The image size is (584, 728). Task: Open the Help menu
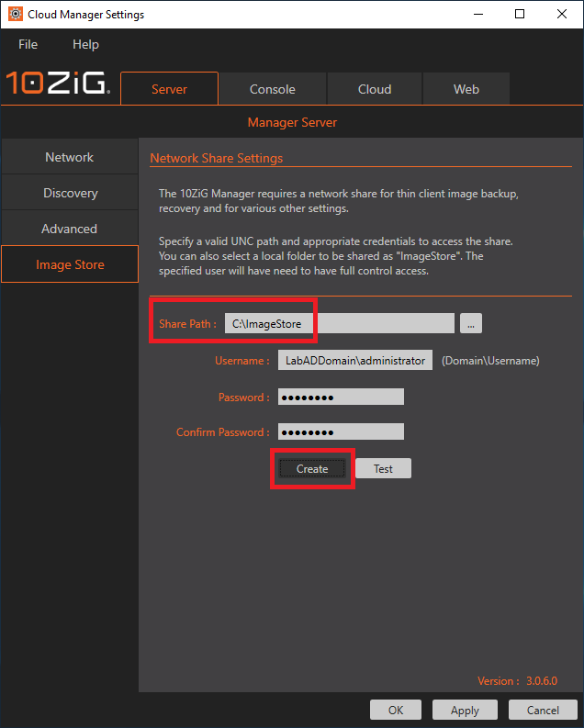tap(85, 44)
